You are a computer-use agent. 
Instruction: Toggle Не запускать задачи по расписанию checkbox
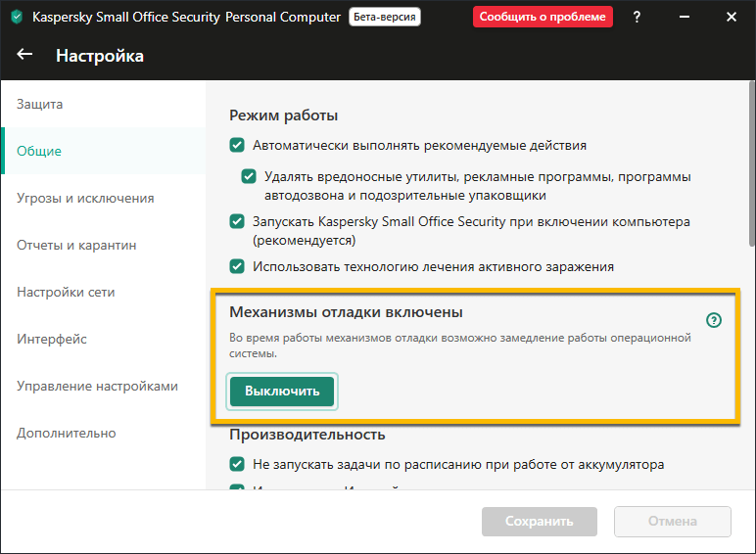[x=237, y=464]
